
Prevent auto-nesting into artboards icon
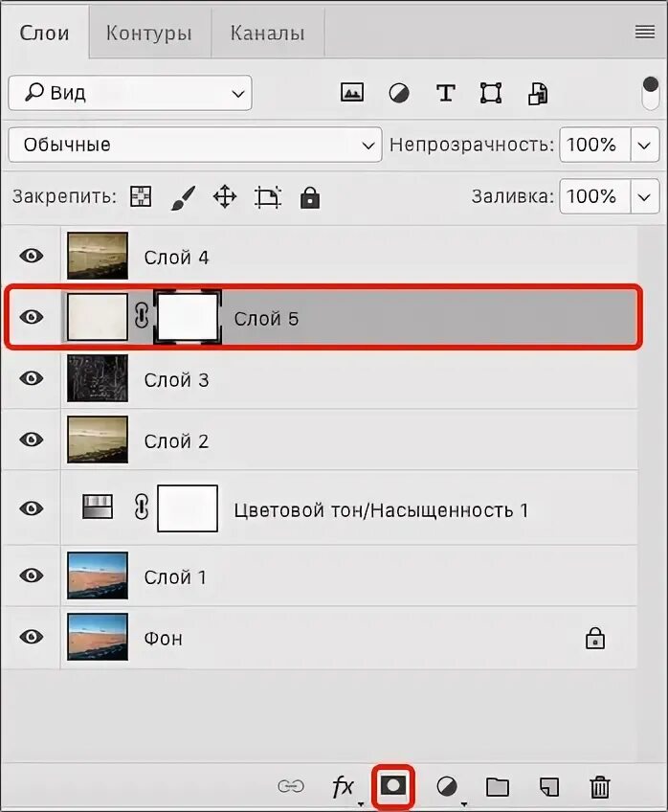pos(268,197)
